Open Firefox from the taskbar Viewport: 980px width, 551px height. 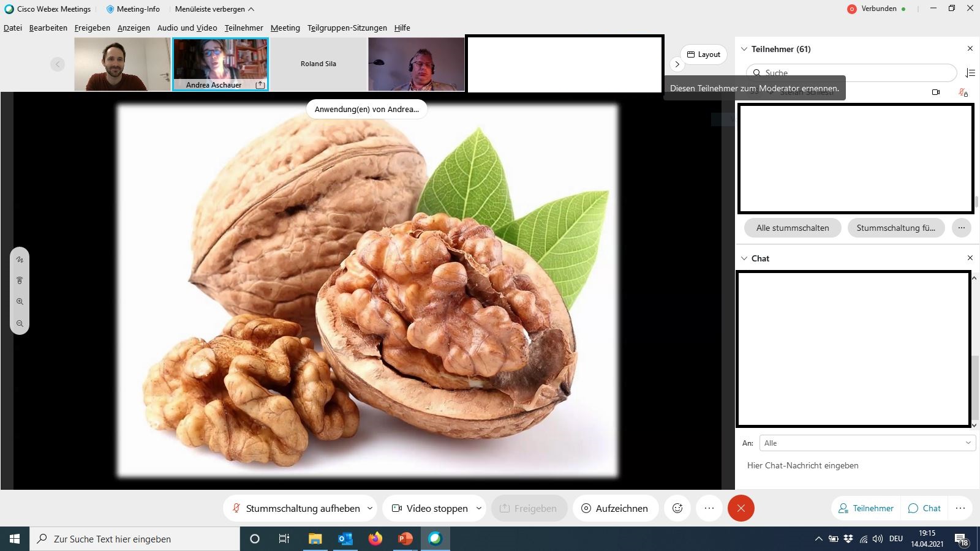(x=375, y=539)
